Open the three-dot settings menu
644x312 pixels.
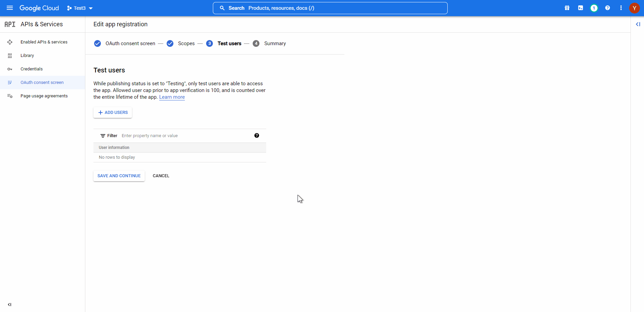[x=621, y=8]
